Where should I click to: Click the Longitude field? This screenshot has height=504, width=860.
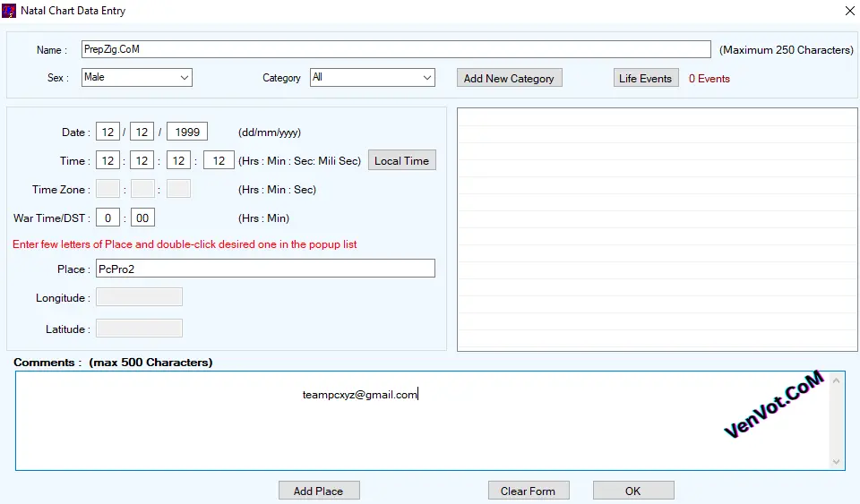click(x=140, y=297)
